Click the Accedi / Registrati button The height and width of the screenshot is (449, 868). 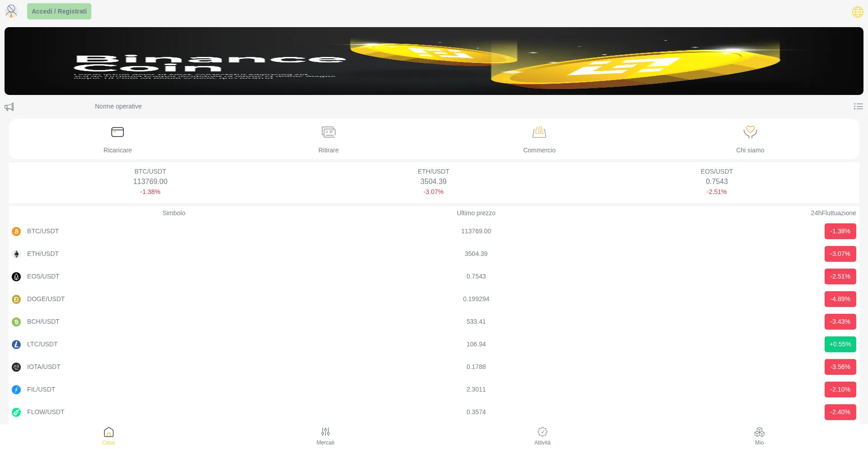59,11
